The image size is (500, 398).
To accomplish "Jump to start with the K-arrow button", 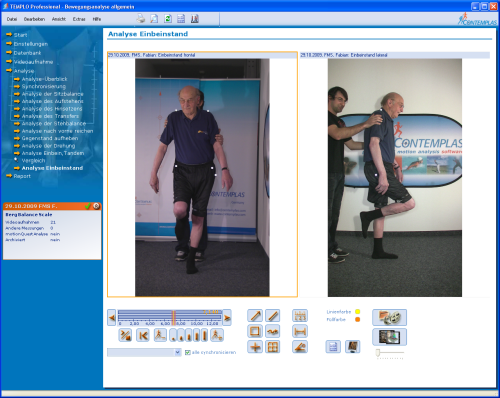I will [x=143, y=335].
